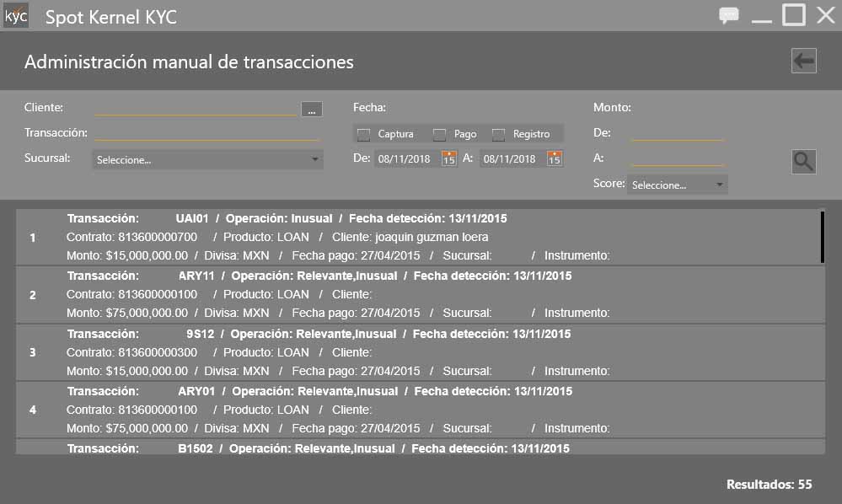
Task: Enable the Captura checkbox
Action: [x=366, y=133]
